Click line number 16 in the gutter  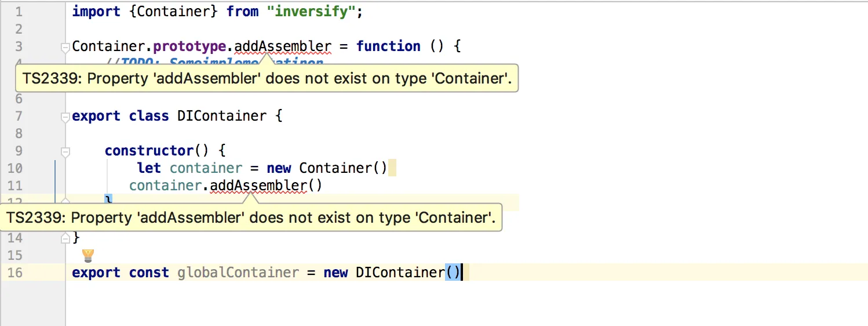tap(16, 273)
